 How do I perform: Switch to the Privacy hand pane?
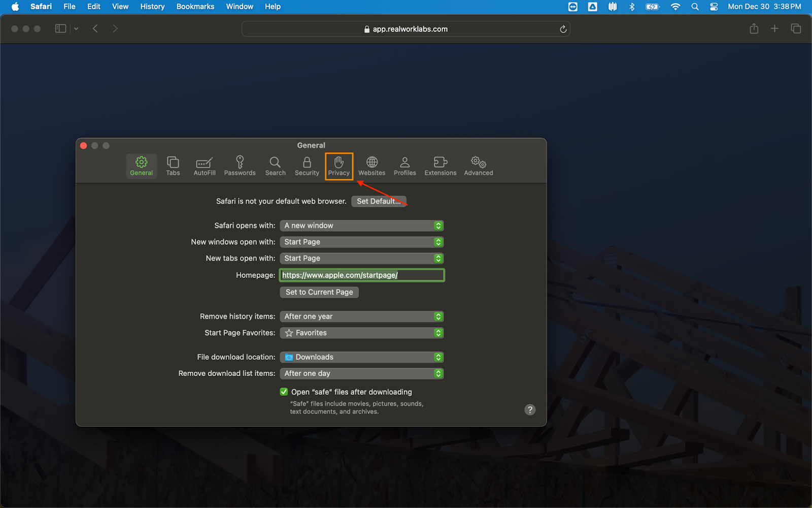(339, 166)
